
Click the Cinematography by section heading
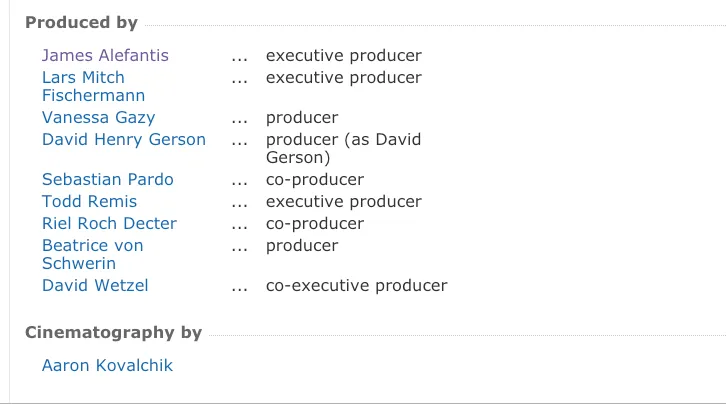[x=113, y=333]
